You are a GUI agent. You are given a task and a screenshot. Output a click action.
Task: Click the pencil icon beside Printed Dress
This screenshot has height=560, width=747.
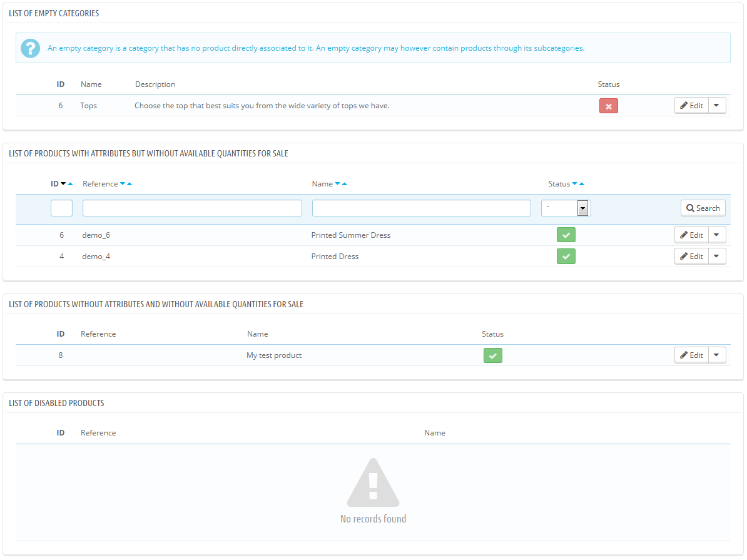[x=683, y=256]
